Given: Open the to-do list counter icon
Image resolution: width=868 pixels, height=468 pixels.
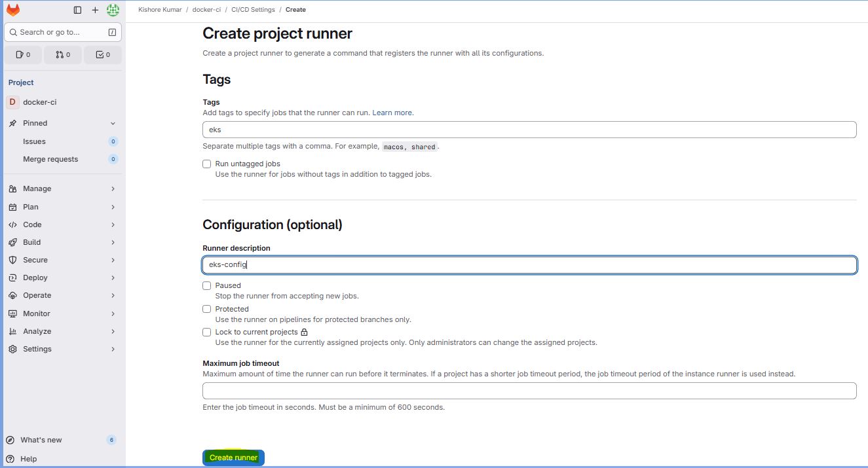Looking at the screenshot, I should (103, 54).
